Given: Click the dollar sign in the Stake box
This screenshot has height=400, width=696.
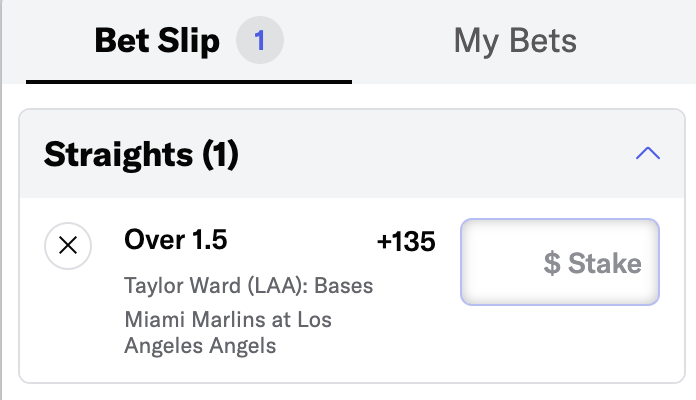Looking at the screenshot, I should [552, 263].
